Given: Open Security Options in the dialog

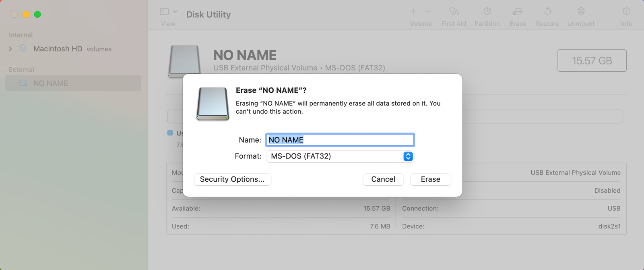Looking at the screenshot, I should (x=232, y=179).
